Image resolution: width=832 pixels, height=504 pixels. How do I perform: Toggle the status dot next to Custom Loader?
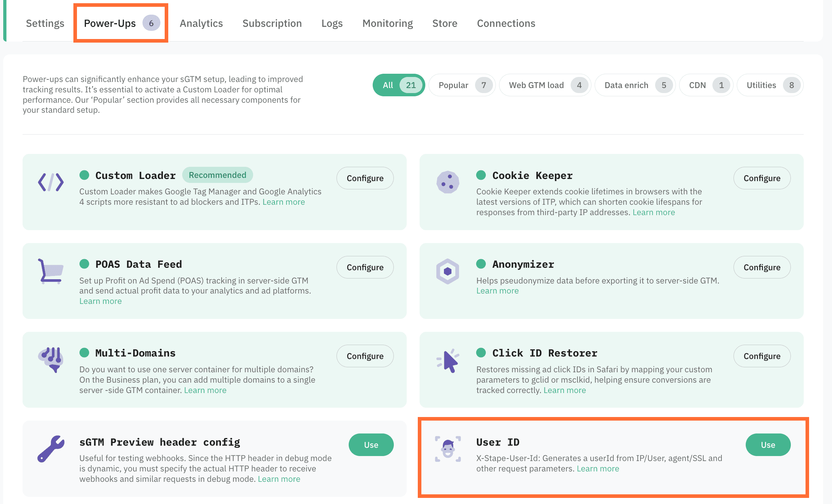point(84,175)
